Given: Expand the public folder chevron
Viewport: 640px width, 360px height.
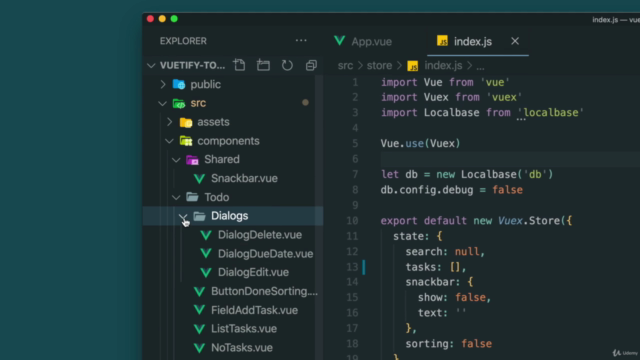Looking at the screenshot, I should click(163, 84).
